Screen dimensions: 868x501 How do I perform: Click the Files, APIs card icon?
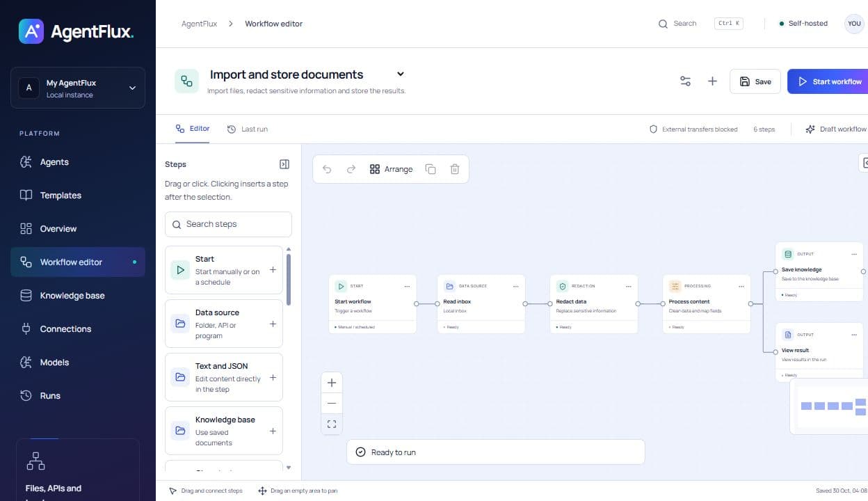click(x=35, y=461)
